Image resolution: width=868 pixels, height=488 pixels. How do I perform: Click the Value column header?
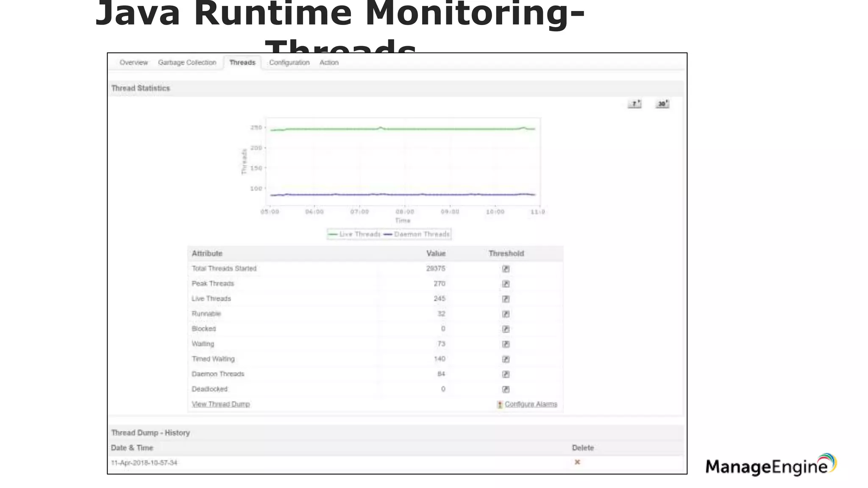click(x=436, y=253)
